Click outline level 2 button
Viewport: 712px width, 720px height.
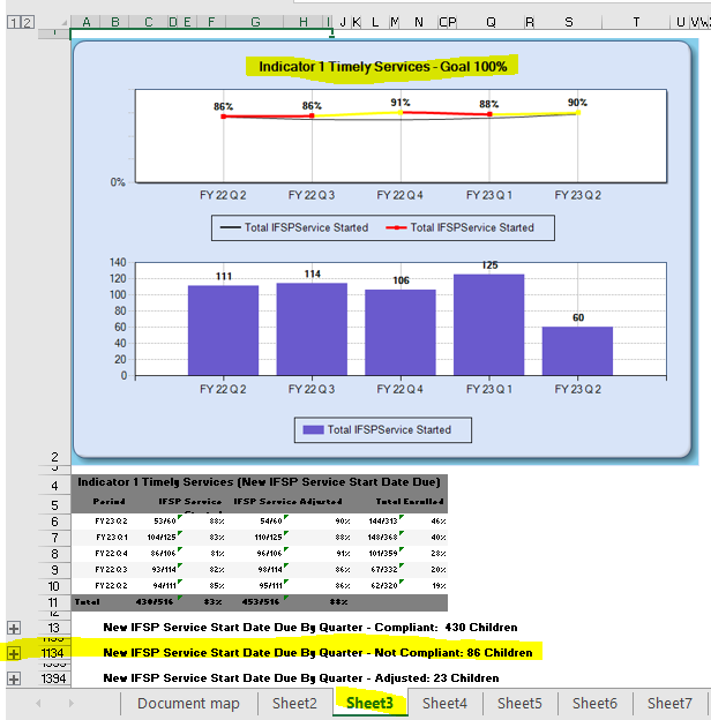27,22
